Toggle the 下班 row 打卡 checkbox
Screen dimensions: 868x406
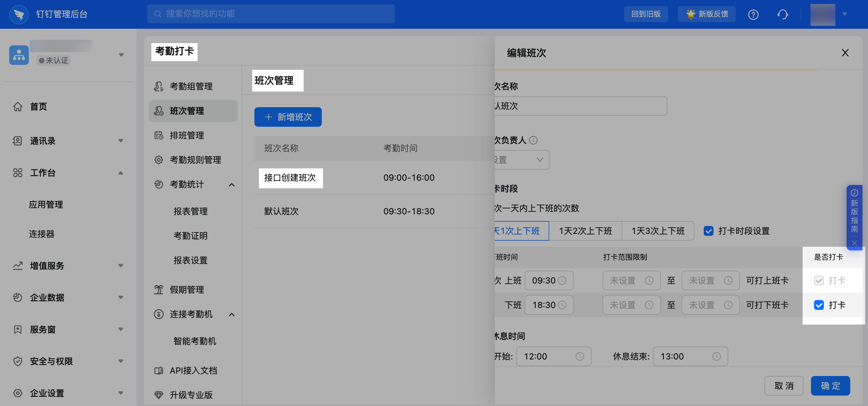[x=818, y=305]
